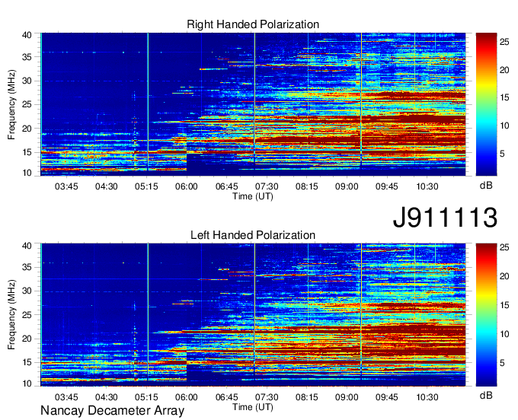Click the dB unit label under upper colorbar
This screenshot has width=518, height=420.
point(486,186)
